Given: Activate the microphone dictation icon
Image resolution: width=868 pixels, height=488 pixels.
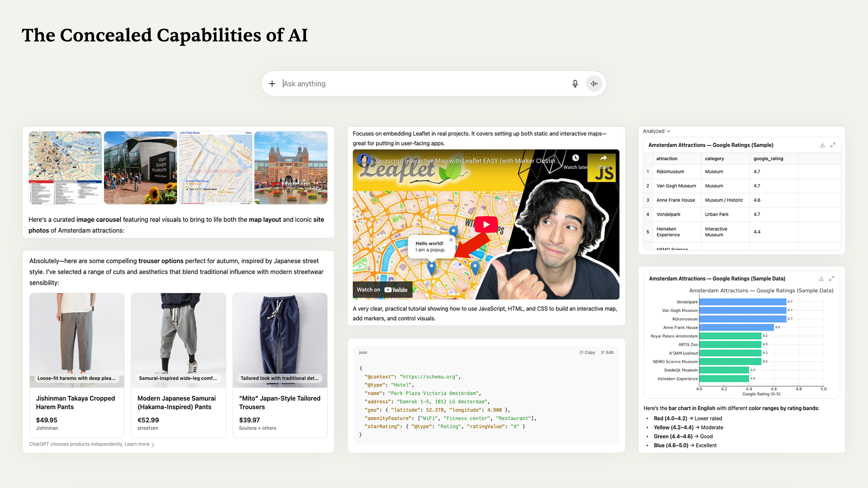Looking at the screenshot, I should [575, 83].
